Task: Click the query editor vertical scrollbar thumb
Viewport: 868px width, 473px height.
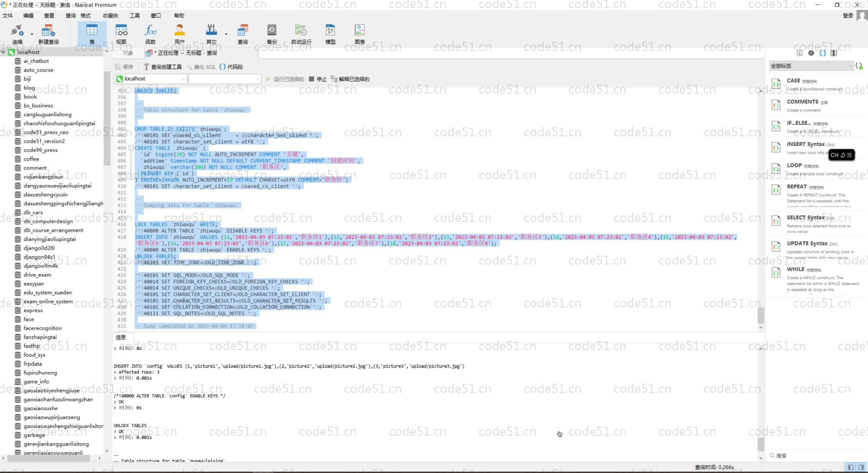Action: point(761,316)
